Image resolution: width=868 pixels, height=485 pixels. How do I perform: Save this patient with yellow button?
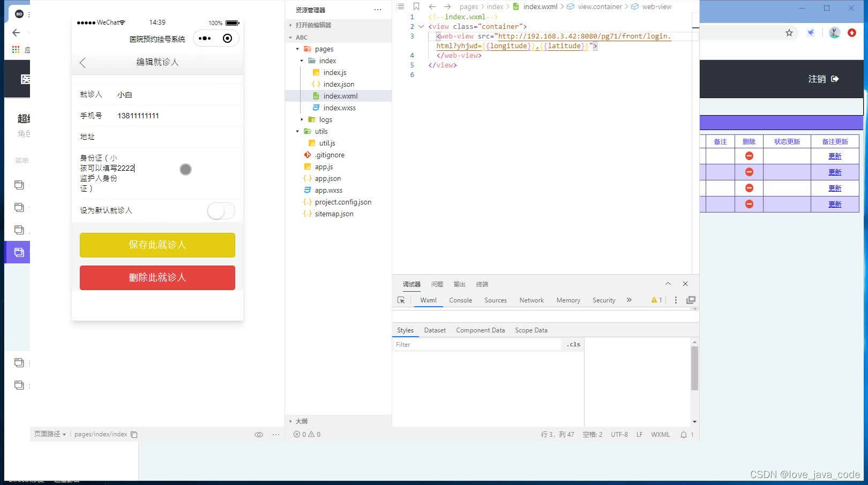click(x=158, y=245)
